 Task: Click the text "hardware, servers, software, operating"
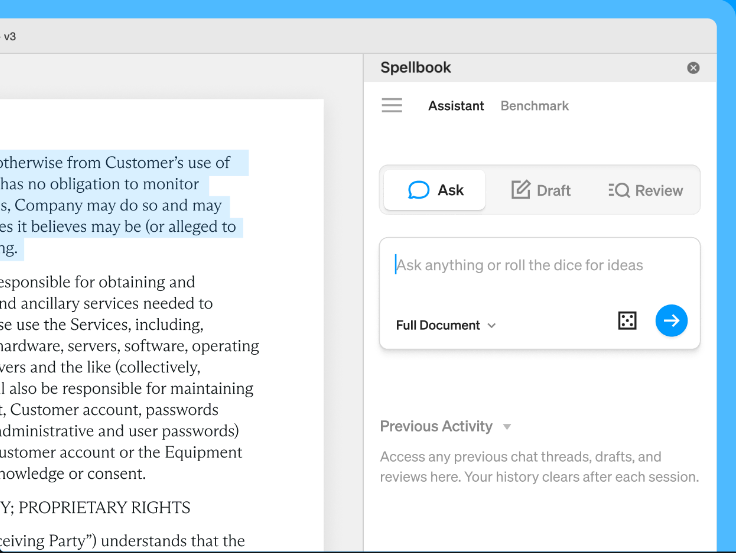click(129, 346)
